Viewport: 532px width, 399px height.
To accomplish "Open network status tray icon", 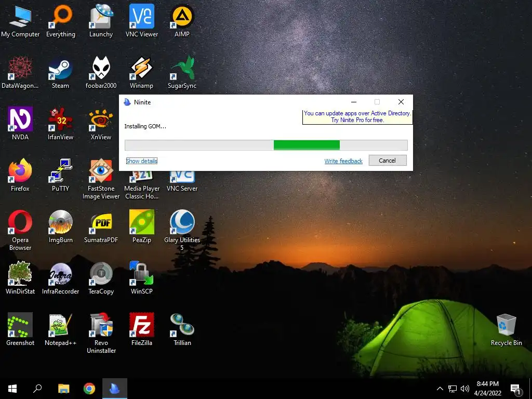I will coord(453,389).
